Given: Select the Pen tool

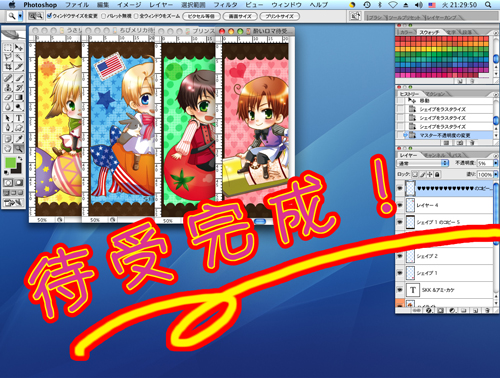Looking at the screenshot, I should tap(8, 128).
